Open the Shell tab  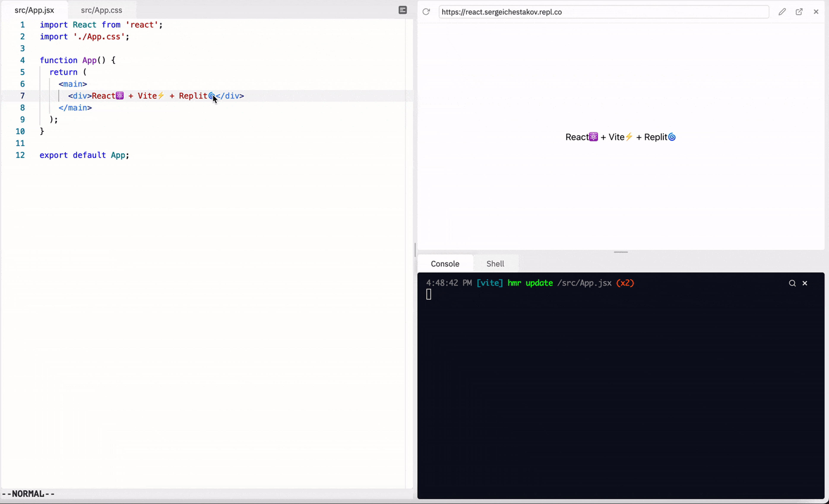tap(495, 264)
